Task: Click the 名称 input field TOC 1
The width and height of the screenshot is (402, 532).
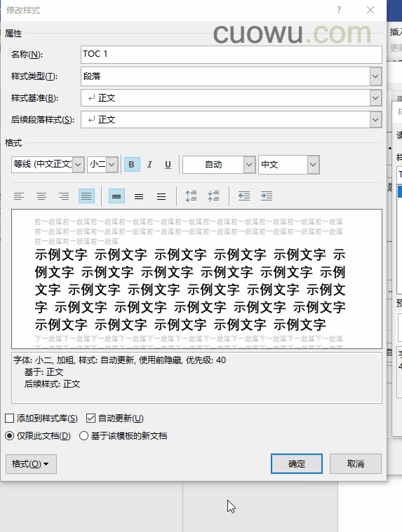Action: 232,54
